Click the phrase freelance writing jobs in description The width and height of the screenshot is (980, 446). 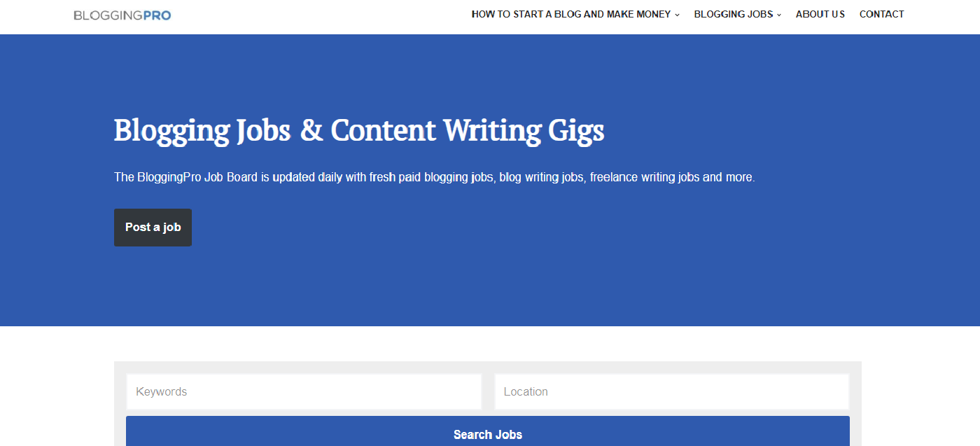point(645,177)
